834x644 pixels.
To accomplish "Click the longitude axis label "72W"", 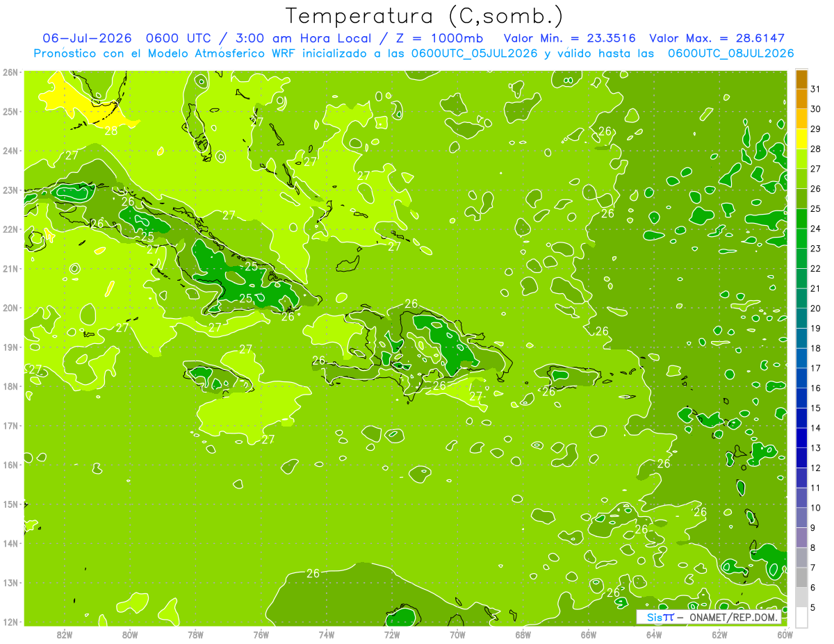I will (x=392, y=634).
